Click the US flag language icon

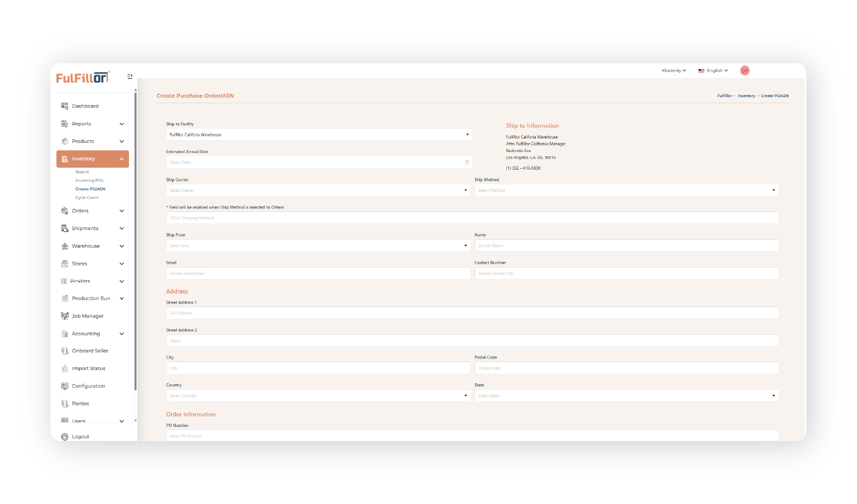point(701,71)
